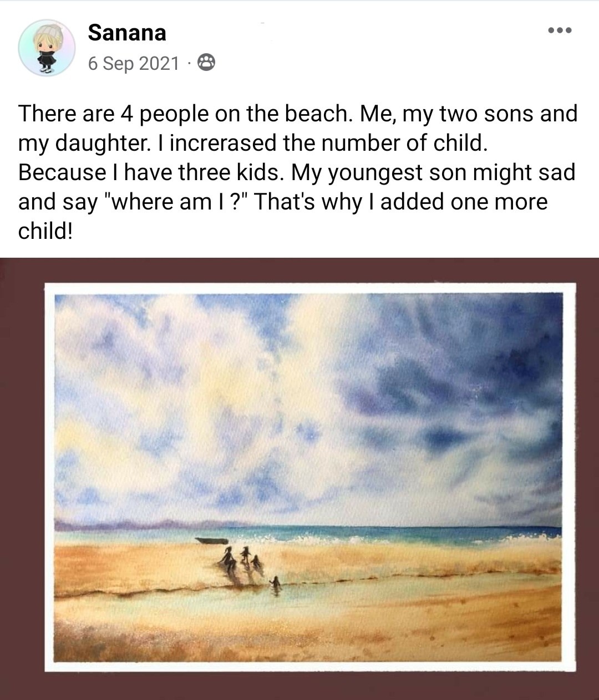Click the boat in the painting

[x=211, y=540]
